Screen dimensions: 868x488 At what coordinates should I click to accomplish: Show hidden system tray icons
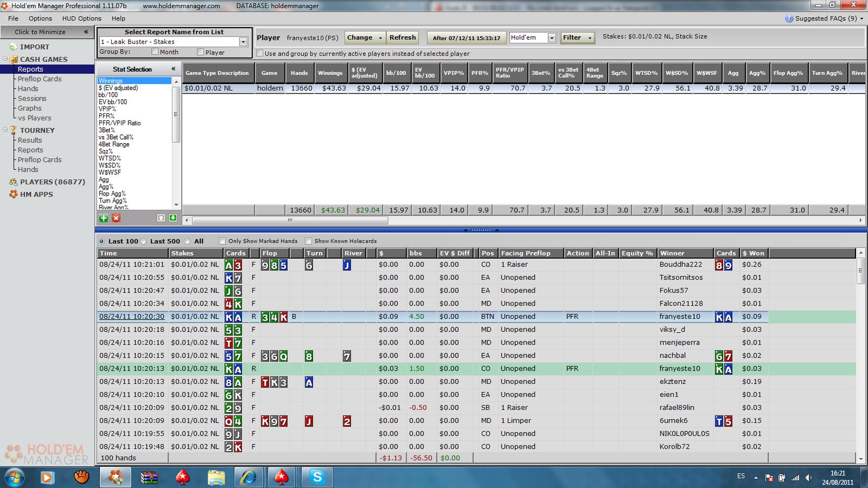click(756, 478)
